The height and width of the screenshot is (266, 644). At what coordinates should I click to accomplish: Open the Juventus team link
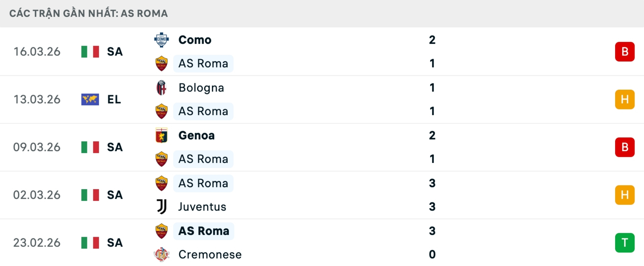(202, 207)
